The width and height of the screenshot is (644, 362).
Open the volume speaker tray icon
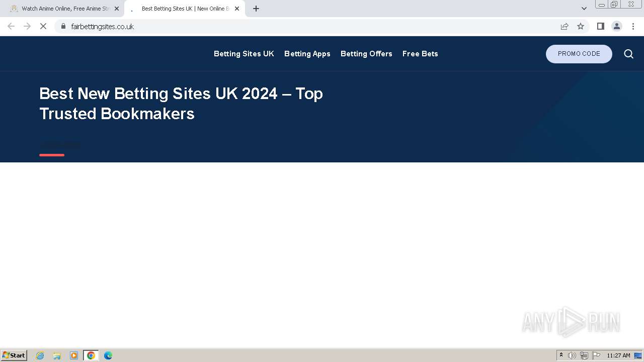[572, 355]
